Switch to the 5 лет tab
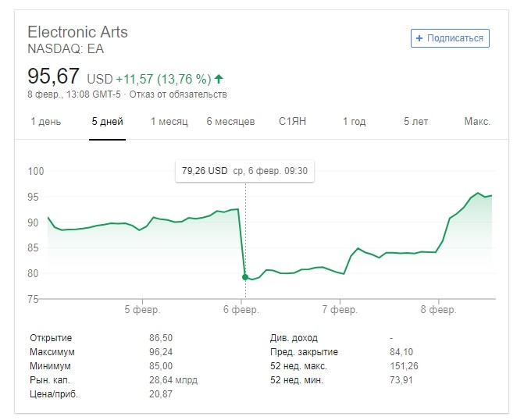 415,121
